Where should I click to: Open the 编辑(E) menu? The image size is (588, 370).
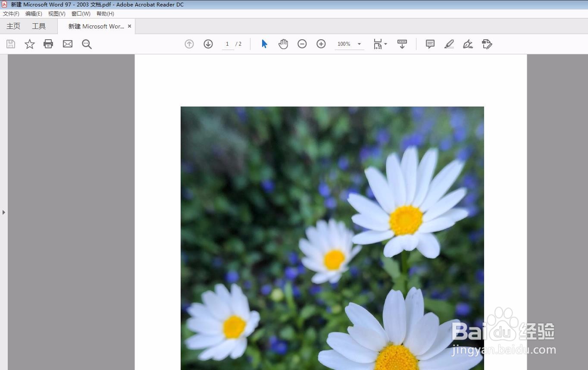point(34,14)
